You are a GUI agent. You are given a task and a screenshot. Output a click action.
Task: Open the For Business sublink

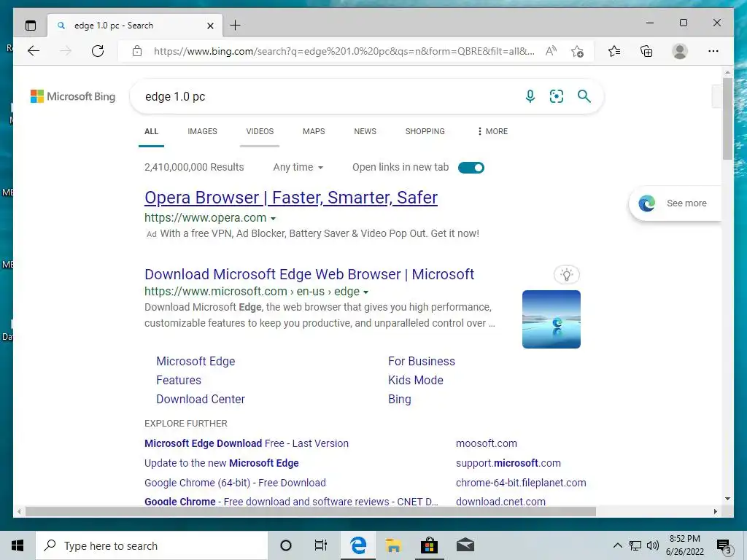422,362
